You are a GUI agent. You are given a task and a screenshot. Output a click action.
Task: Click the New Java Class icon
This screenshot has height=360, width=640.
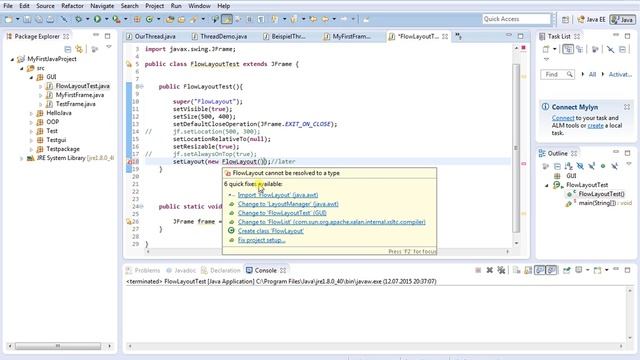click(x=149, y=19)
